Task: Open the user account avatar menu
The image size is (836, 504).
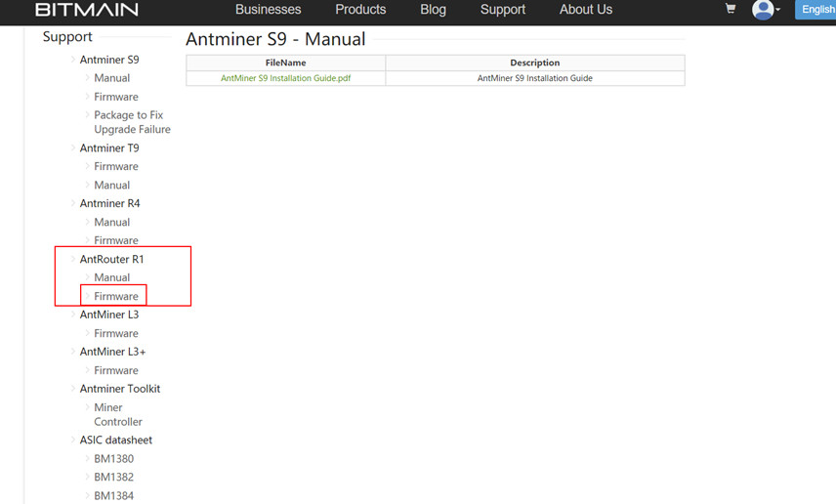Action: coord(766,10)
